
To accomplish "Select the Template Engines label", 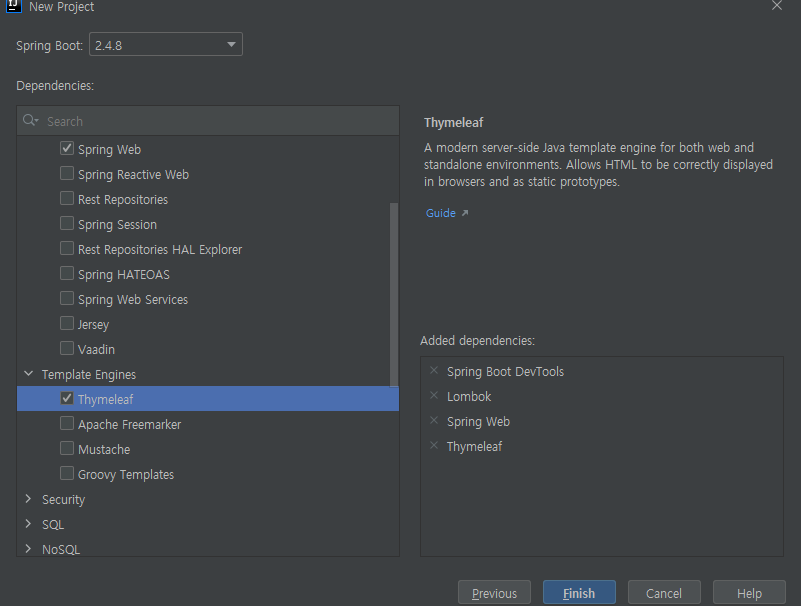I will (89, 375).
